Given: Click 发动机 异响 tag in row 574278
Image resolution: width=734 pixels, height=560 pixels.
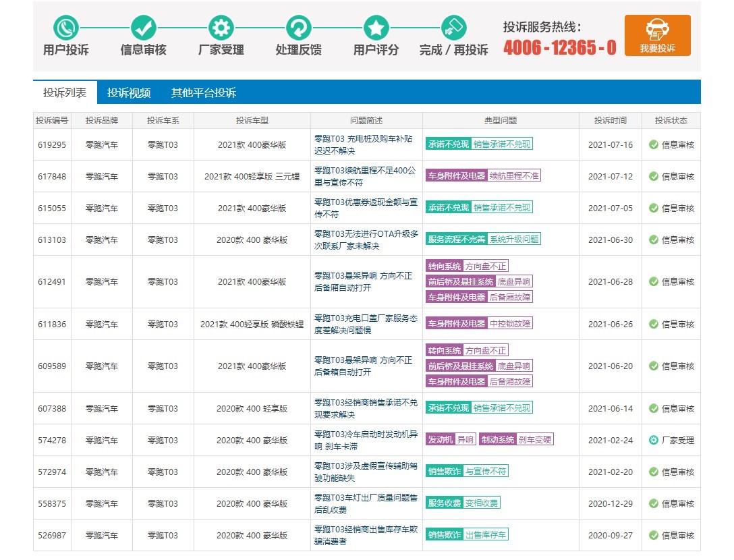Looking at the screenshot, I should (451, 439).
